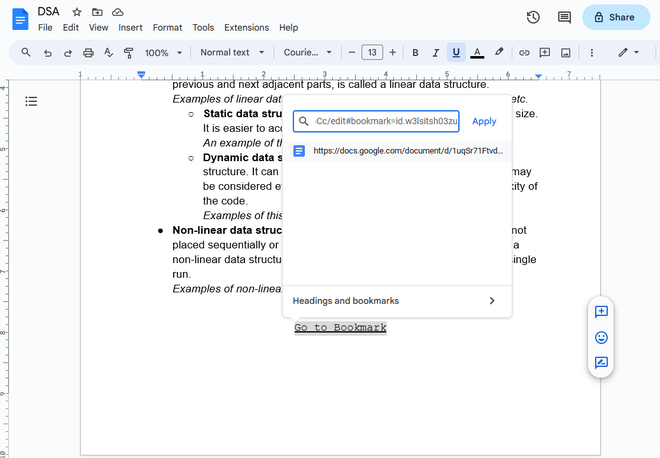Decrease font size with minus
The width and height of the screenshot is (660, 458).
pos(352,53)
